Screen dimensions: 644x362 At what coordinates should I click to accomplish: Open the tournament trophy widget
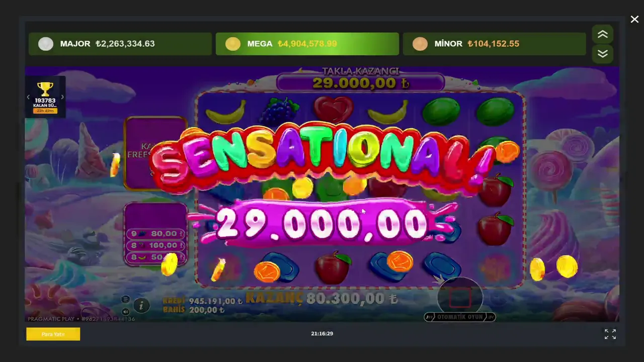click(x=45, y=97)
